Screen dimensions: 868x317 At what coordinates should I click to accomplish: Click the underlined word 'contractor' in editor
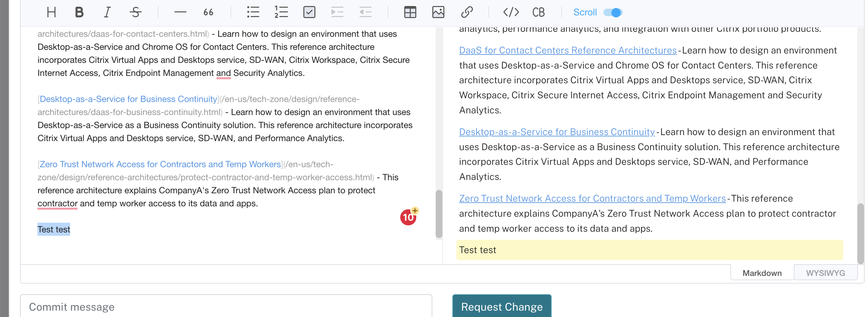pyautogui.click(x=57, y=203)
